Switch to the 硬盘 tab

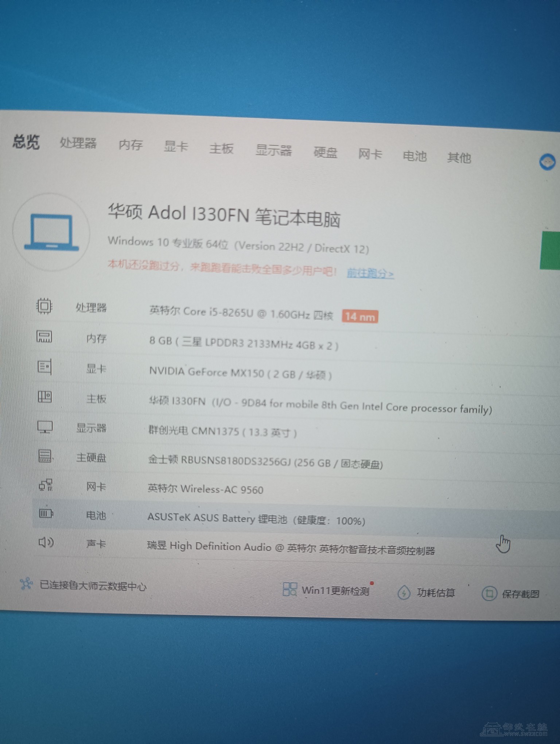pyautogui.click(x=325, y=153)
